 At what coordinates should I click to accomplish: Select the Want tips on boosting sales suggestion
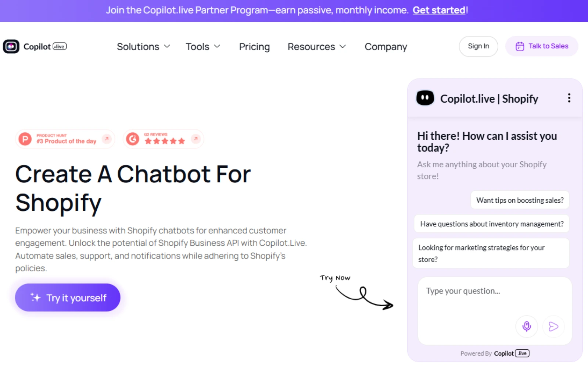[x=520, y=200]
